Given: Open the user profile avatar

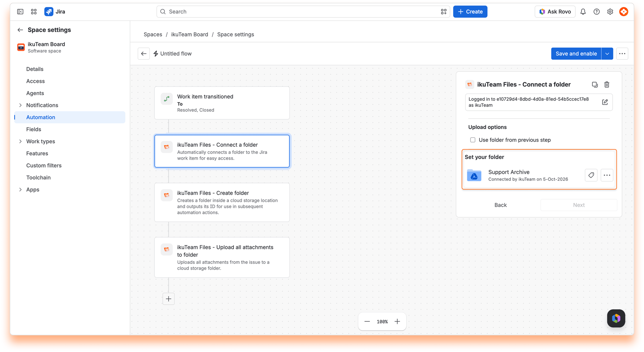Looking at the screenshot, I should [624, 11].
